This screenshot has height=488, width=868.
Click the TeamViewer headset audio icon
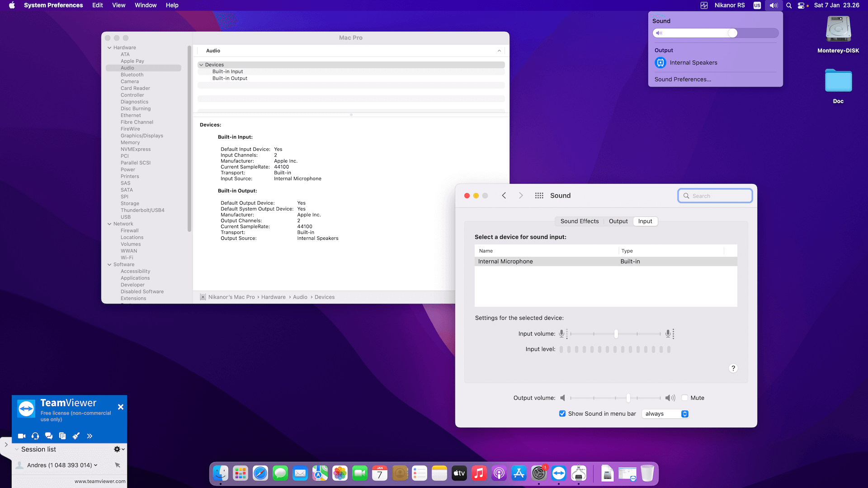pos(35,436)
